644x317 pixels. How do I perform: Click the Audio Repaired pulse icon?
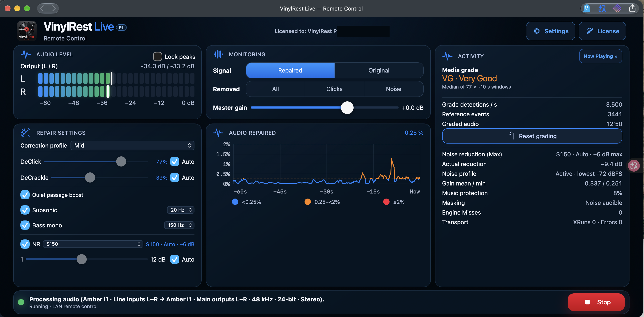click(x=218, y=132)
